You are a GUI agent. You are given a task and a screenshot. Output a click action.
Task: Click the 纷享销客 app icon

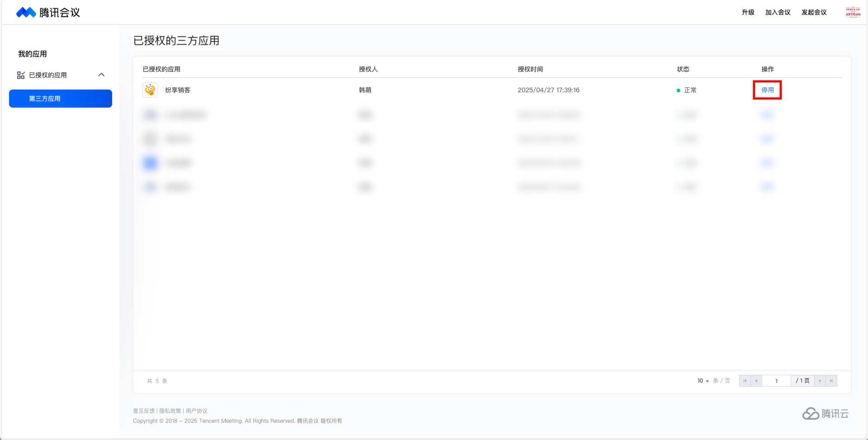(x=150, y=90)
